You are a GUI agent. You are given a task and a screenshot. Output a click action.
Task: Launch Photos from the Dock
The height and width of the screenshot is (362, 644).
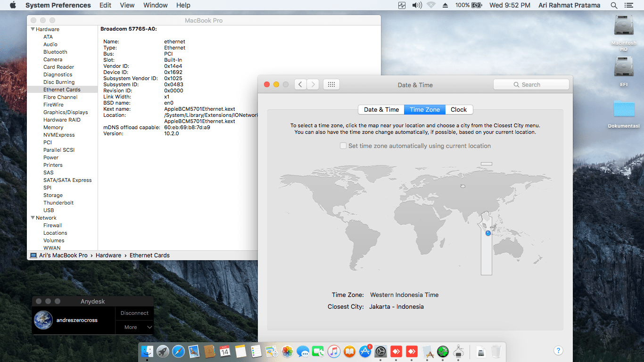[287, 351]
